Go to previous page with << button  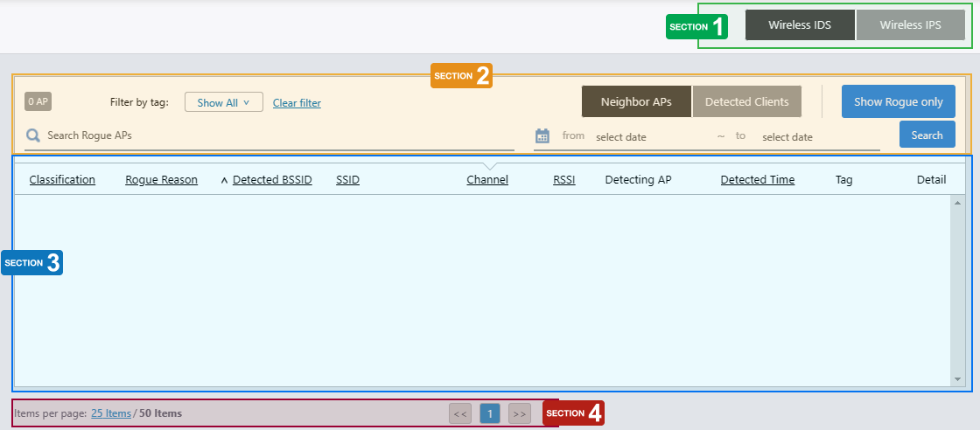460,413
